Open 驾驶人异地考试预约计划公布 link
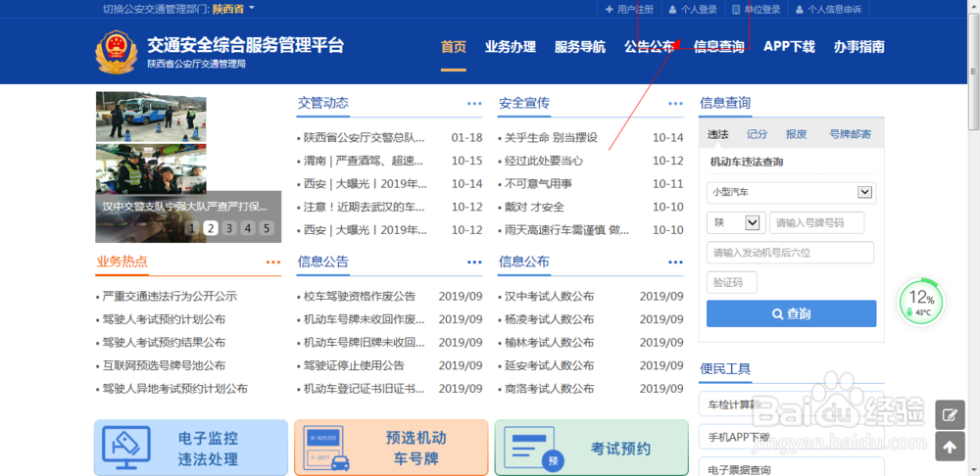 175,389
